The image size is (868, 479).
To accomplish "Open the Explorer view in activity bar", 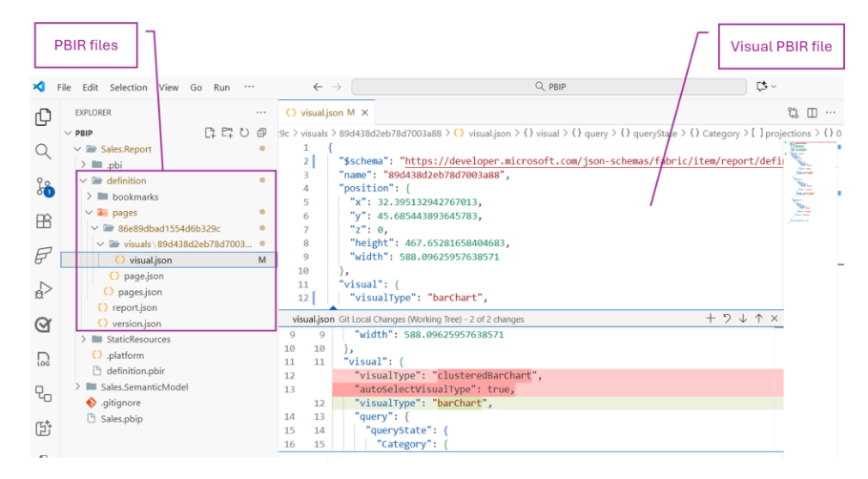I will [43, 116].
